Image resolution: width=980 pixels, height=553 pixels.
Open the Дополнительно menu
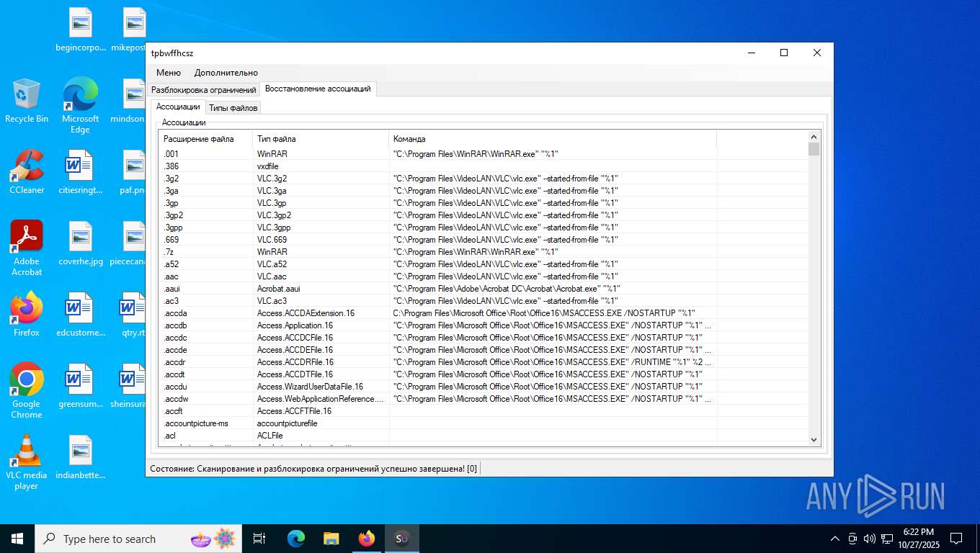226,73
